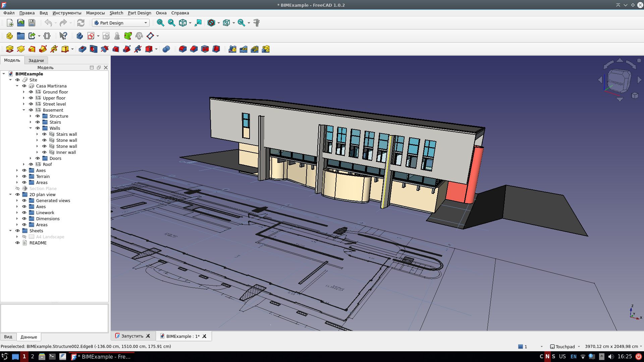
Task: Click the Fit All zoom icon
Action: coord(161,23)
